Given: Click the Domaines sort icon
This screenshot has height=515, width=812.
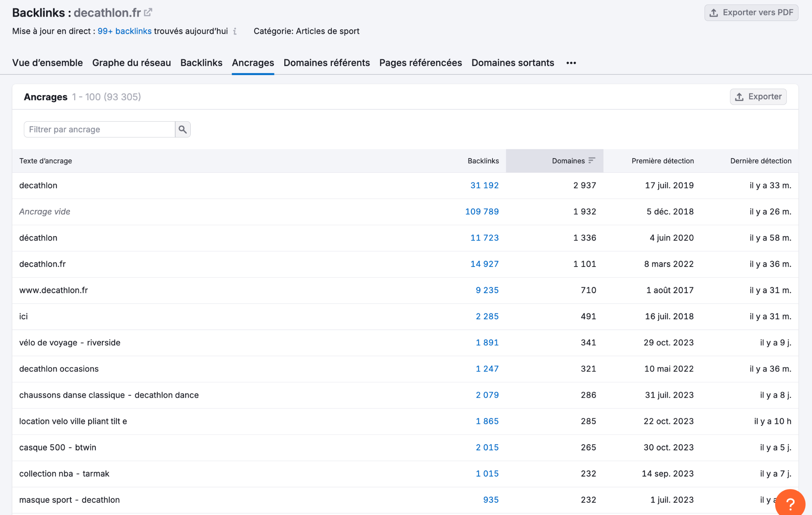Looking at the screenshot, I should pos(592,160).
